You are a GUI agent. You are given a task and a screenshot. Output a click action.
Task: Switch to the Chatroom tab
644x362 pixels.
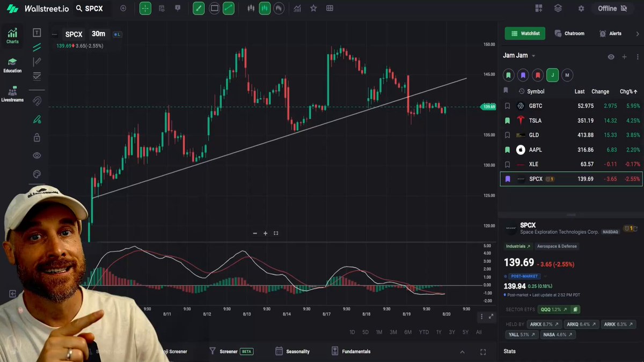coord(569,33)
